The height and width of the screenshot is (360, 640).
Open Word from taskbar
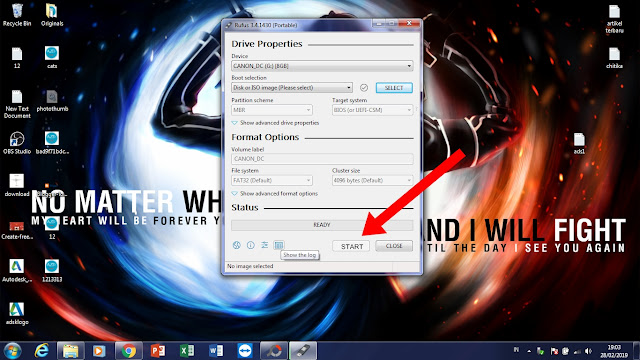[x=216, y=351]
